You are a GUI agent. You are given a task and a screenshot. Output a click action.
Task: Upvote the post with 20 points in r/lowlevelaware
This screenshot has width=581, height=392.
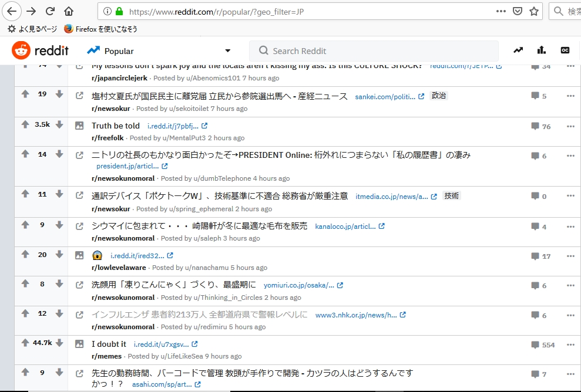[25, 255]
